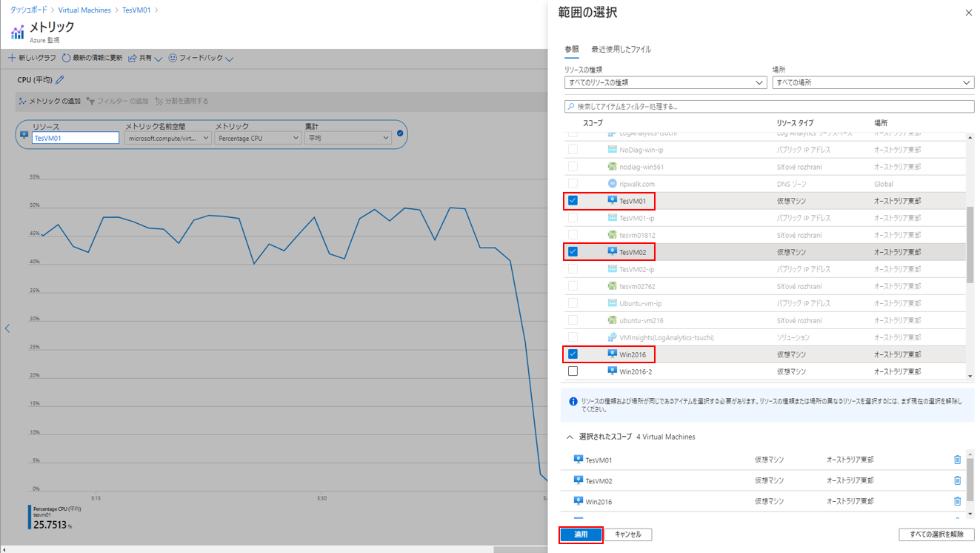
Task: Close the 範囲の選択 panel
Action: click(968, 13)
